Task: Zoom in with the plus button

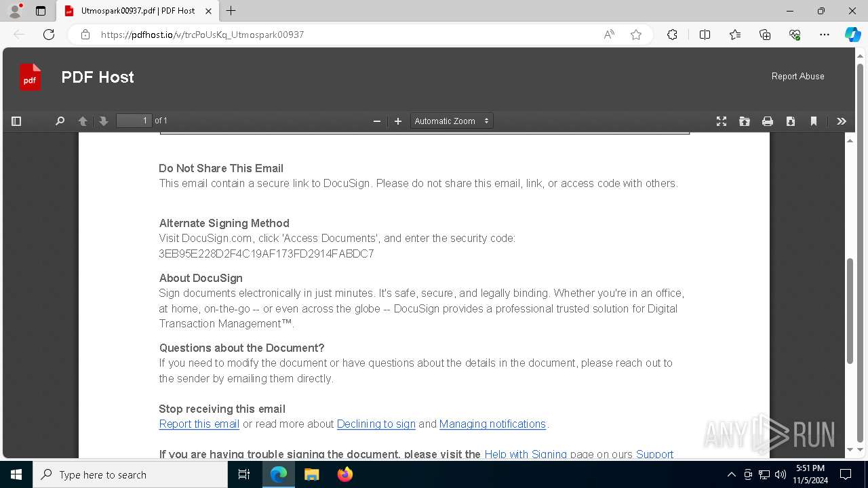Action: [x=398, y=121]
